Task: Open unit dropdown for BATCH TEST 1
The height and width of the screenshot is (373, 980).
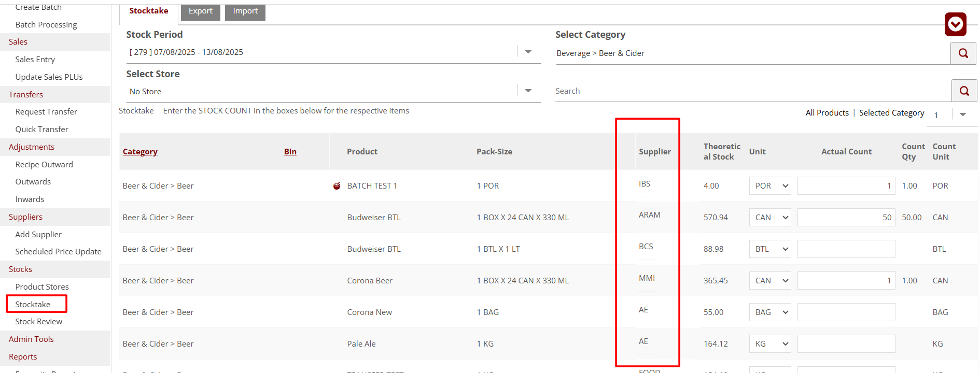Action: [770, 186]
